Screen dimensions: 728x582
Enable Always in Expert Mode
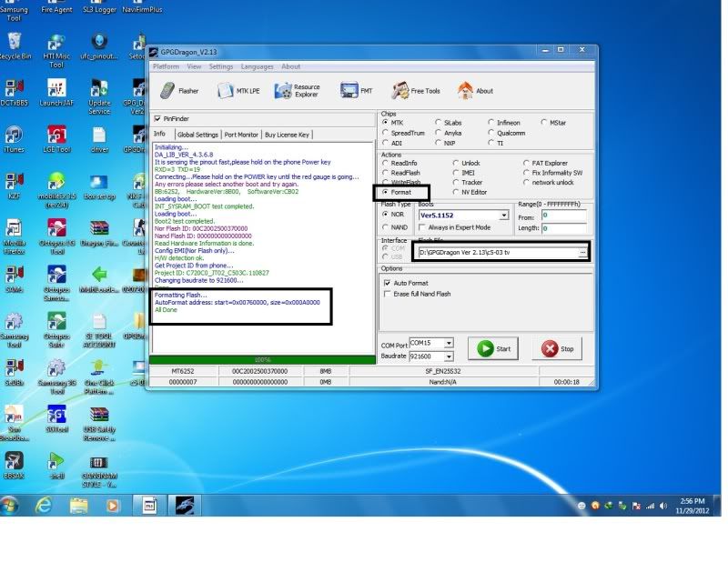422,227
